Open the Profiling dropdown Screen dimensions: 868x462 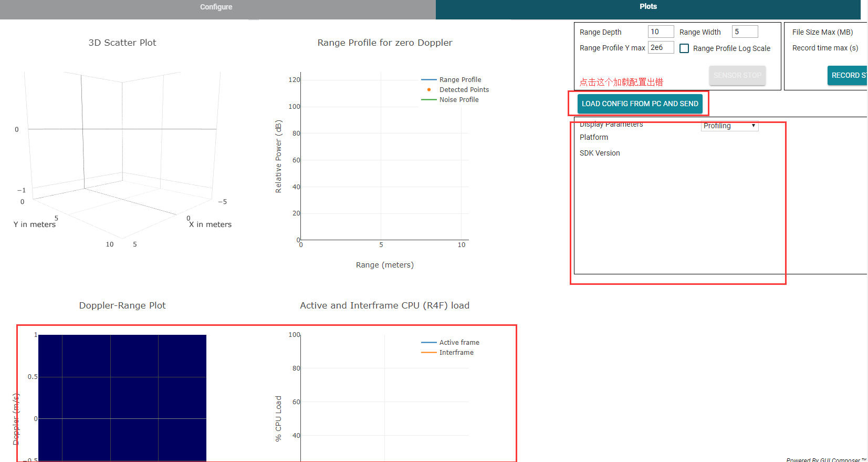click(x=729, y=126)
